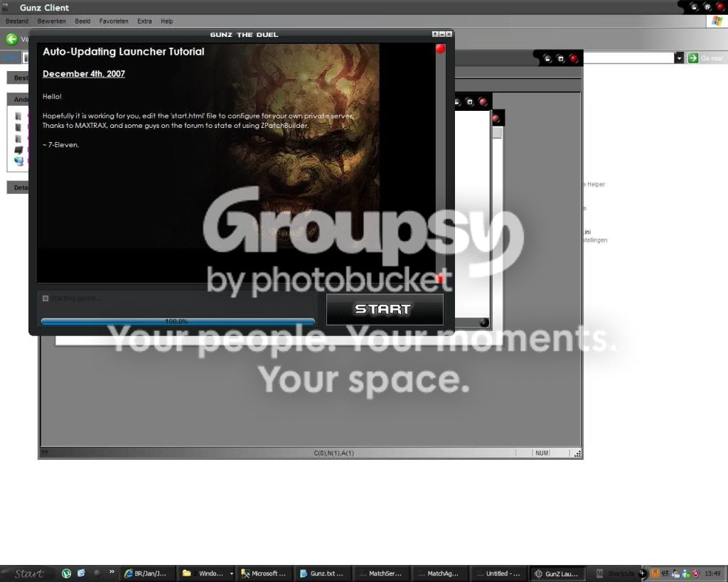Open the Extra menu
Viewport: 728px width, 582px height.
(144, 21)
